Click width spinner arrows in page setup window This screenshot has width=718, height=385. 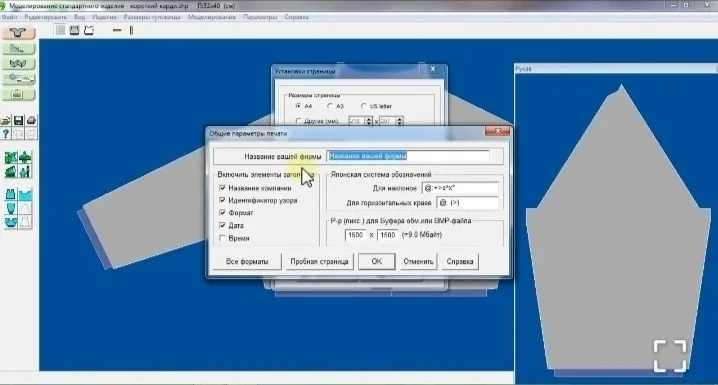click(x=369, y=121)
